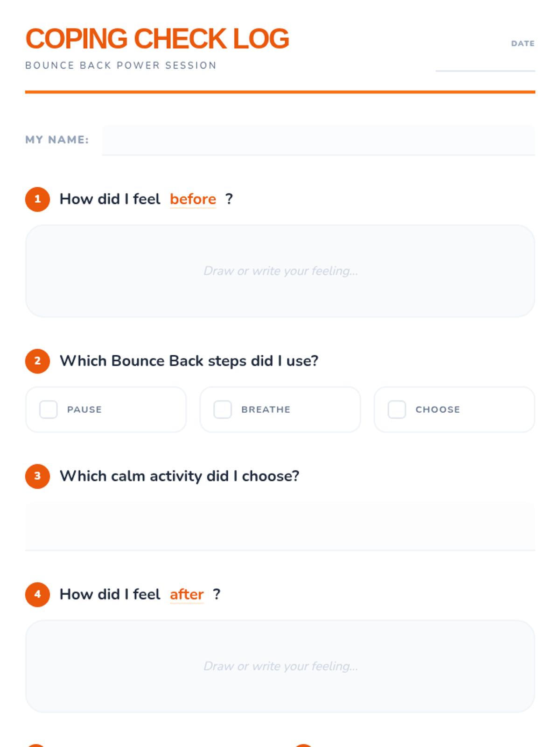Select the number 3 step badge
560x747 pixels.
[37, 476]
